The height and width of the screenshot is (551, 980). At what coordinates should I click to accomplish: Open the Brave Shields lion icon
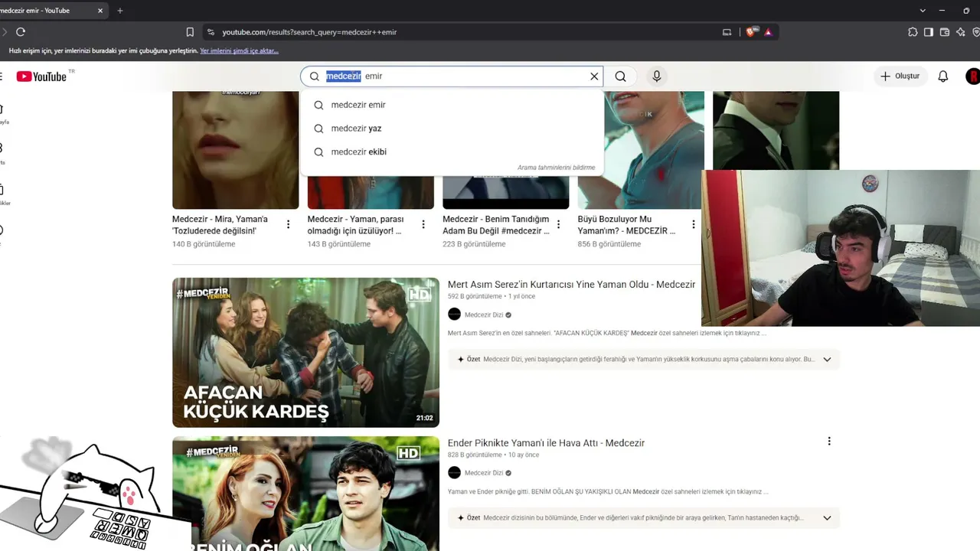pos(751,32)
